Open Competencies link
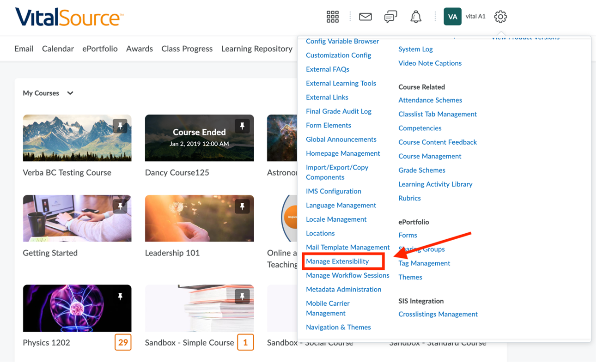 point(420,128)
